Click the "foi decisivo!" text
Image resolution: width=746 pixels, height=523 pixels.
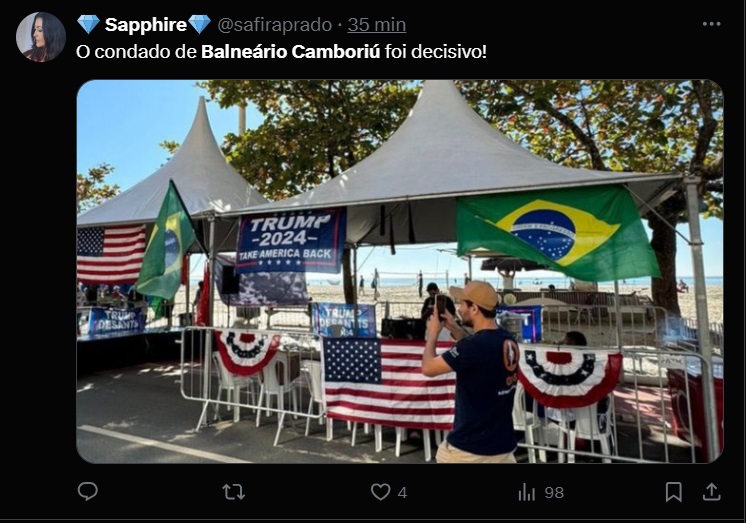tap(436, 51)
